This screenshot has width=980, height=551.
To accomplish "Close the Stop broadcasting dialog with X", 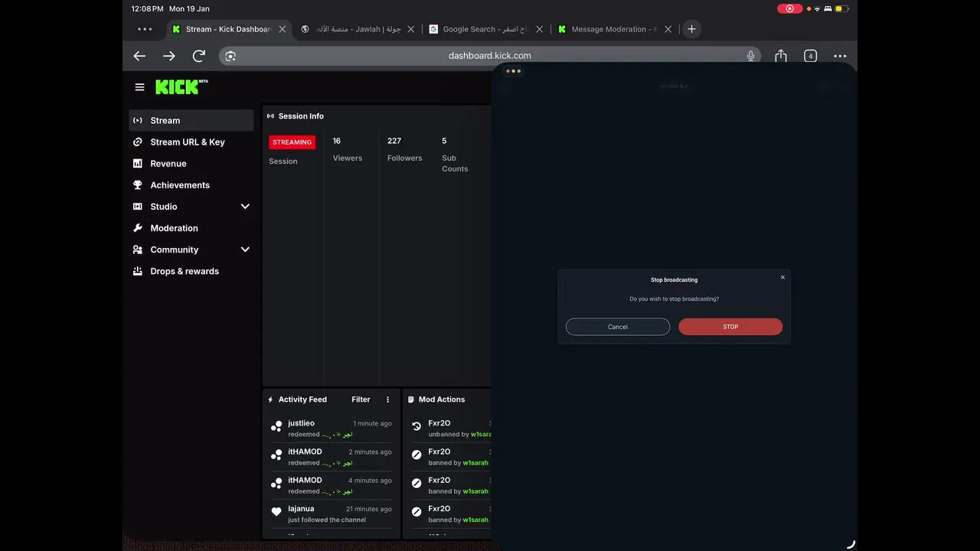I will coord(782,277).
